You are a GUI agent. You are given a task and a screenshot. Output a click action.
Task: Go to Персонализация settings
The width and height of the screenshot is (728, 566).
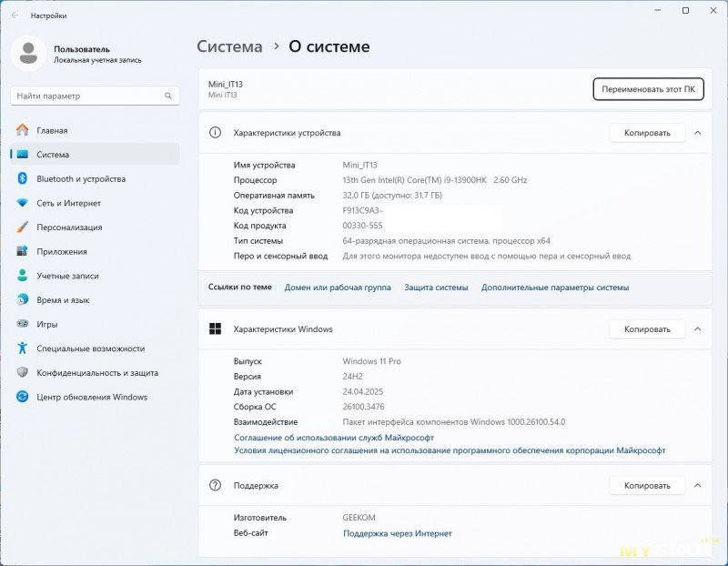(x=95, y=227)
